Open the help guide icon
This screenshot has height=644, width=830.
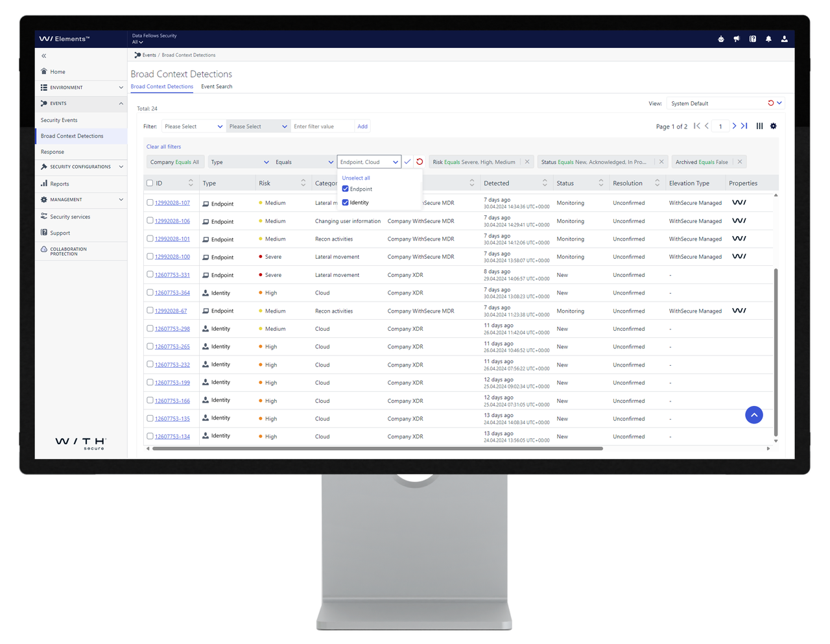point(753,39)
